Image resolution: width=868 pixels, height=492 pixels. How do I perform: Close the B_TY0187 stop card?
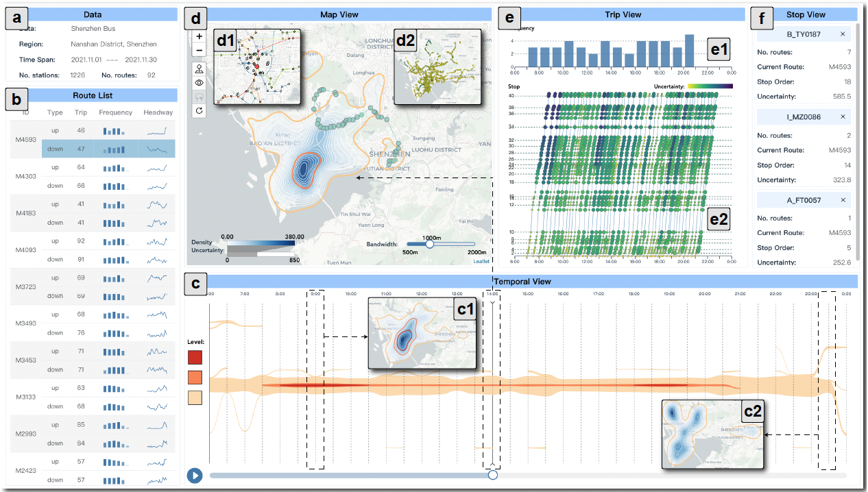coord(843,34)
